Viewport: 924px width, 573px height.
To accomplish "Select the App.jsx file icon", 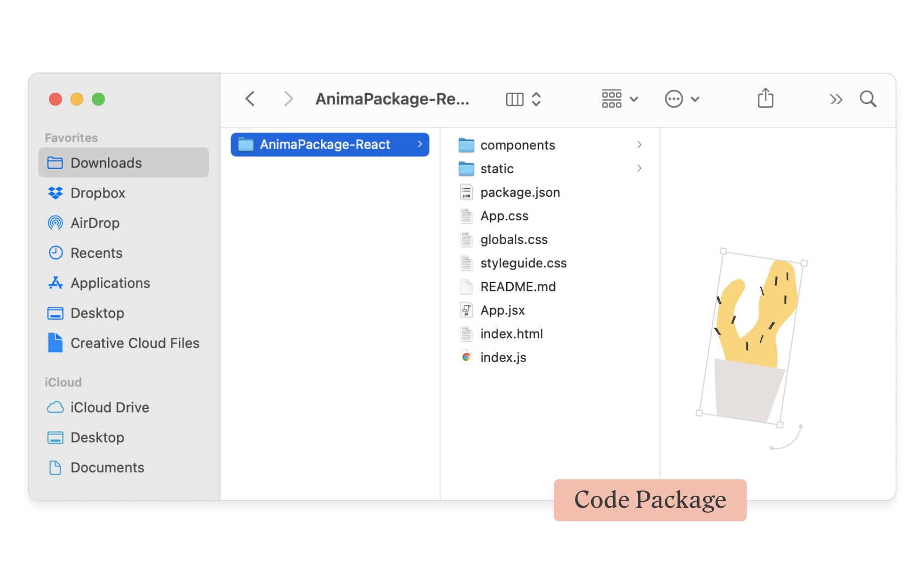I will [x=467, y=310].
